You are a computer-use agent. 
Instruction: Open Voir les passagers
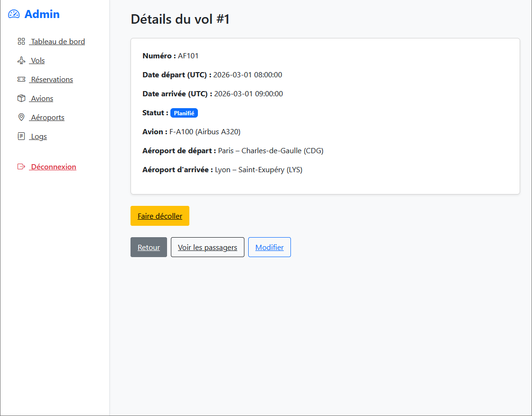click(207, 247)
